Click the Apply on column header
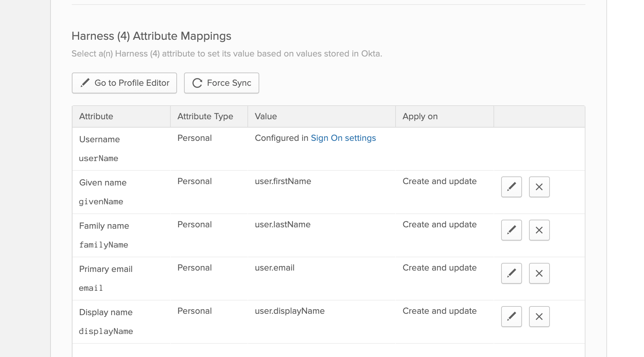This screenshot has height=357, width=644. [445, 116]
